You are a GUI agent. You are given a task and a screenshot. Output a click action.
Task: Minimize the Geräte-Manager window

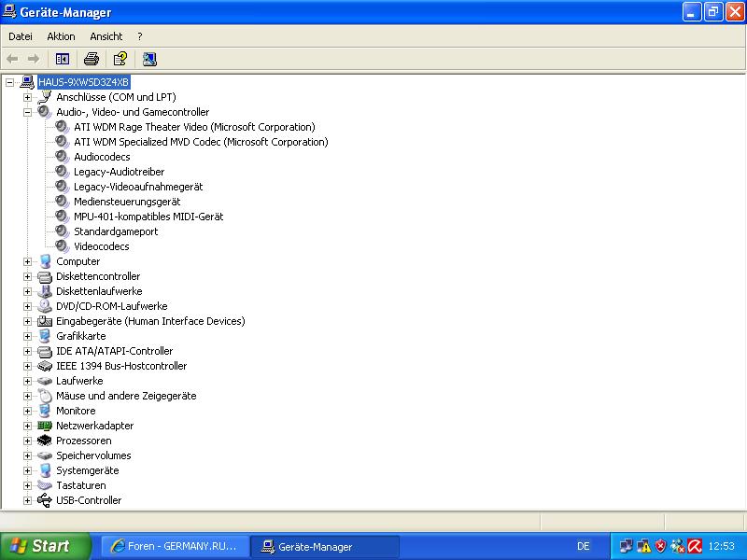click(x=692, y=12)
